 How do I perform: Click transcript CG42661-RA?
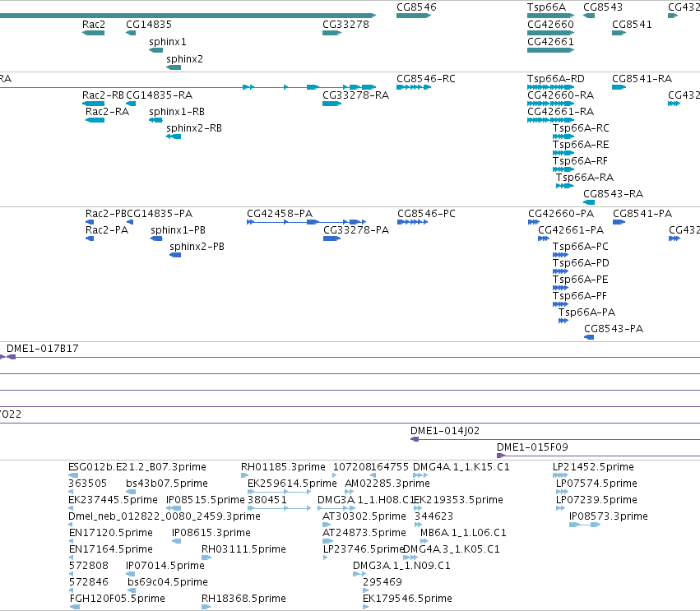[550, 121]
